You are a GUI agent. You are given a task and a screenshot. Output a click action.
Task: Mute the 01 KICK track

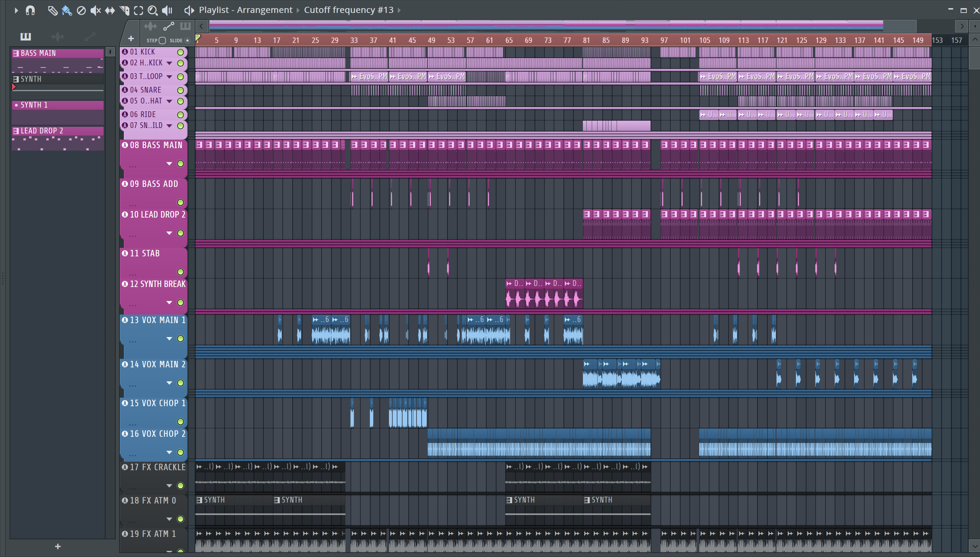(180, 52)
